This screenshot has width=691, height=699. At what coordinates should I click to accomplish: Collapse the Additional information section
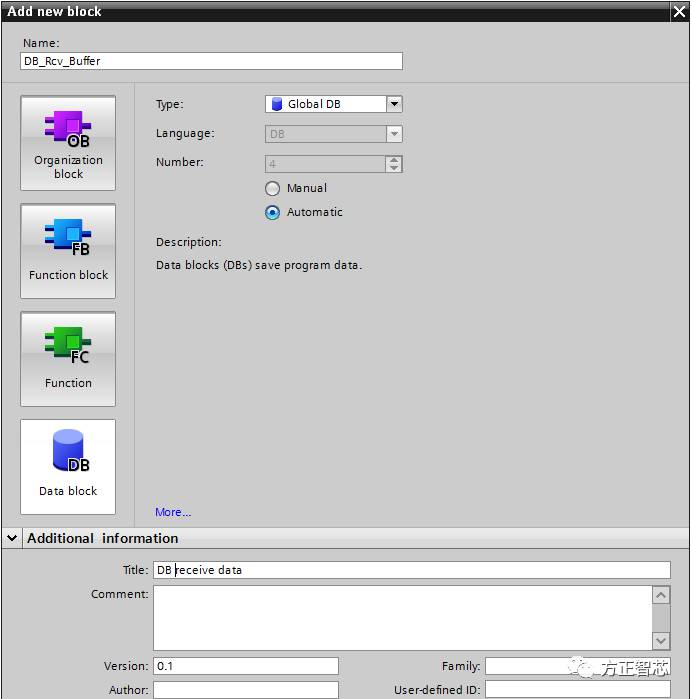tap(12, 538)
